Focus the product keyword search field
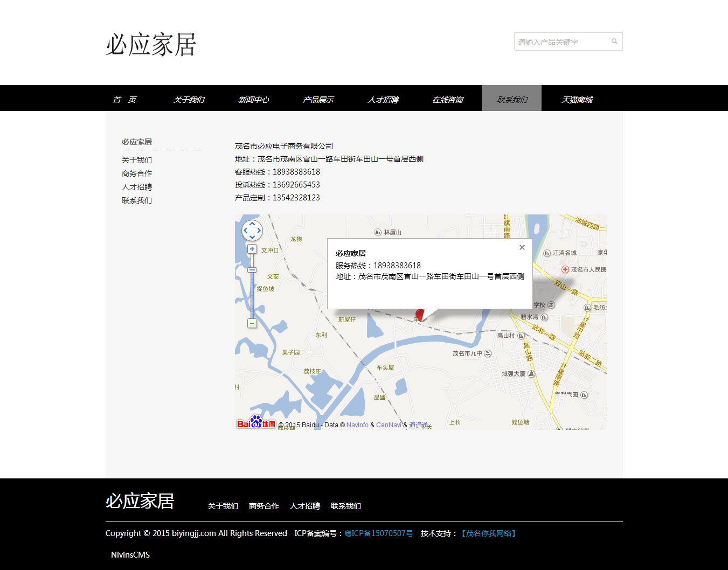The height and width of the screenshot is (570, 728). click(560, 41)
